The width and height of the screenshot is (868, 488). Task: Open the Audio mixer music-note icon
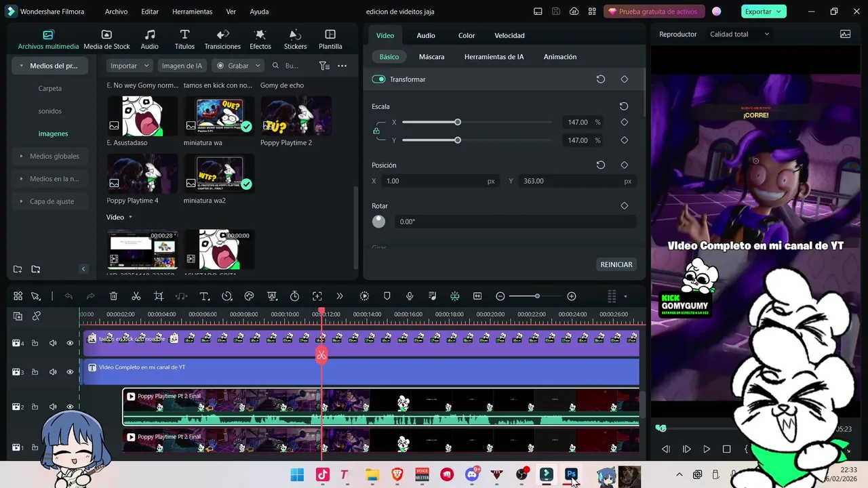point(433,296)
